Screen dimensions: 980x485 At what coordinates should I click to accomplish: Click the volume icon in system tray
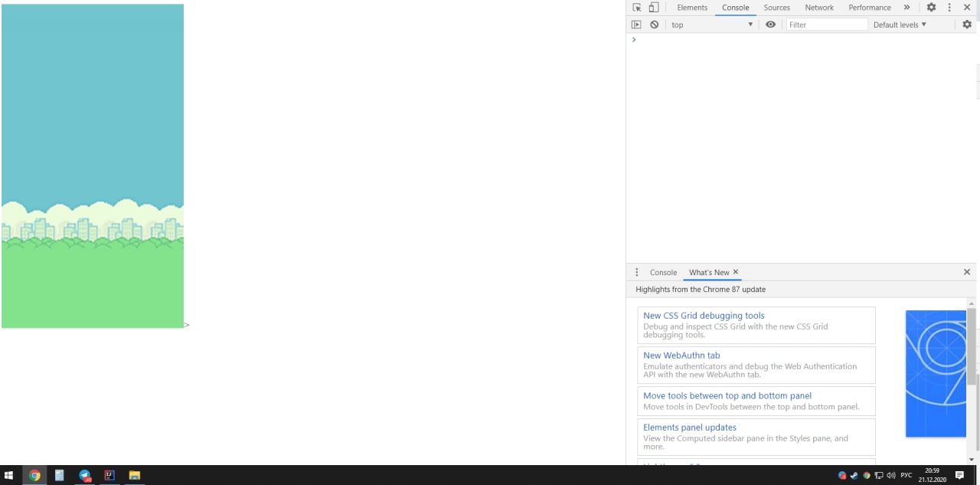pyautogui.click(x=890, y=475)
